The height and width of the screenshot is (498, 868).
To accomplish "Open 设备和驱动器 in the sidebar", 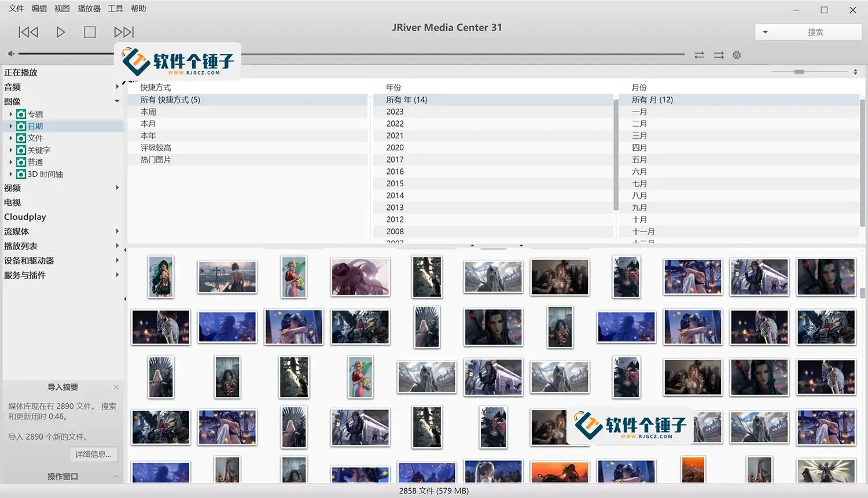I will pyautogui.click(x=29, y=260).
